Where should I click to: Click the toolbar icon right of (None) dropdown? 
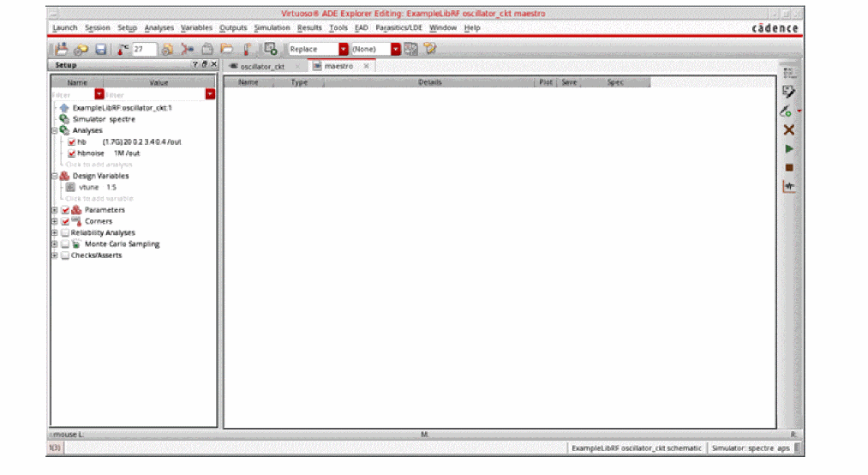[x=410, y=49]
